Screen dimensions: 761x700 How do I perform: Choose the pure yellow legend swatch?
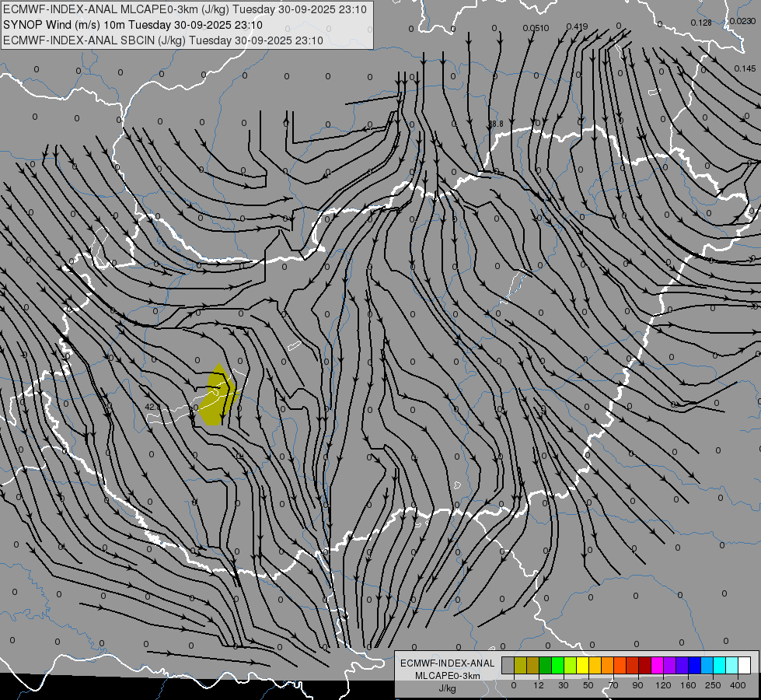[x=582, y=665]
